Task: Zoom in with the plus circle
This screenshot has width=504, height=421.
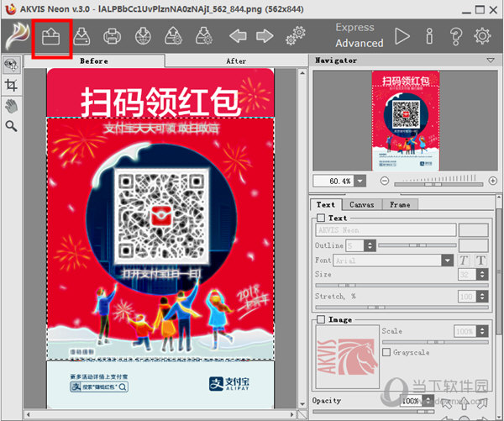Action: (x=493, y=181)
